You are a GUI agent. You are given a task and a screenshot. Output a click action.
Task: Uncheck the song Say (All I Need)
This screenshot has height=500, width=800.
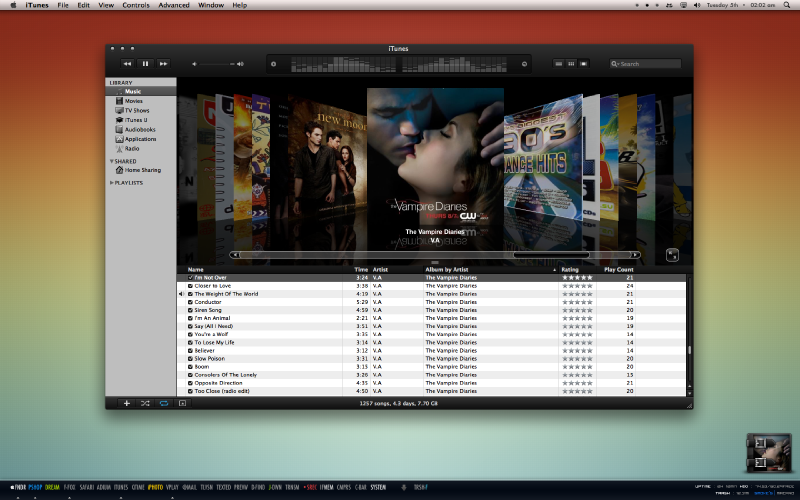pos(190,326)
